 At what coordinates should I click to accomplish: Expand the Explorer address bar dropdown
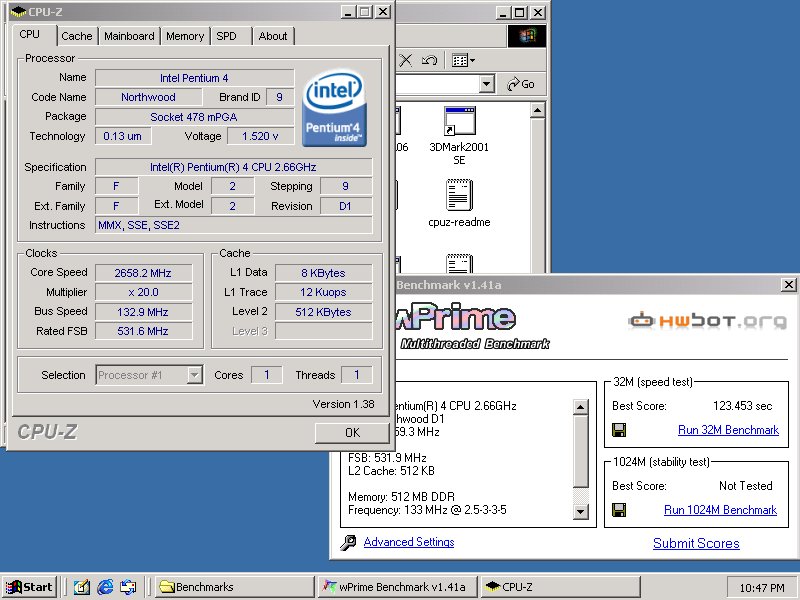coord(487,83)
